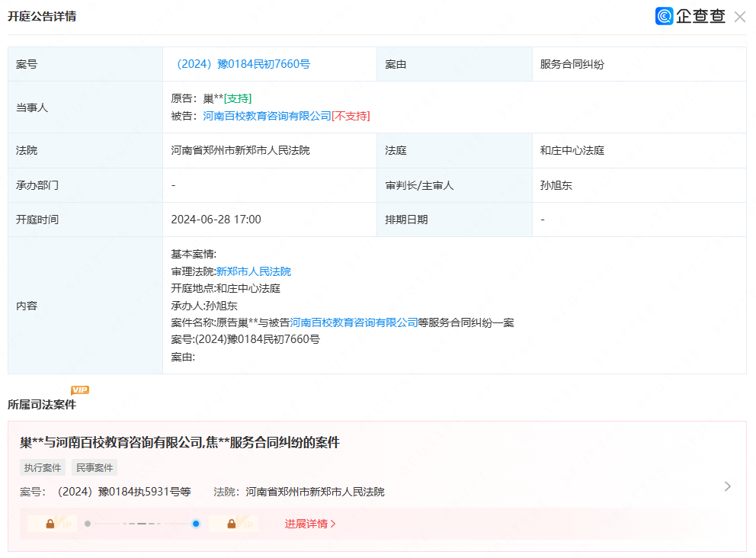Click the 企查查 logo icon

click(x=662, y=16)
